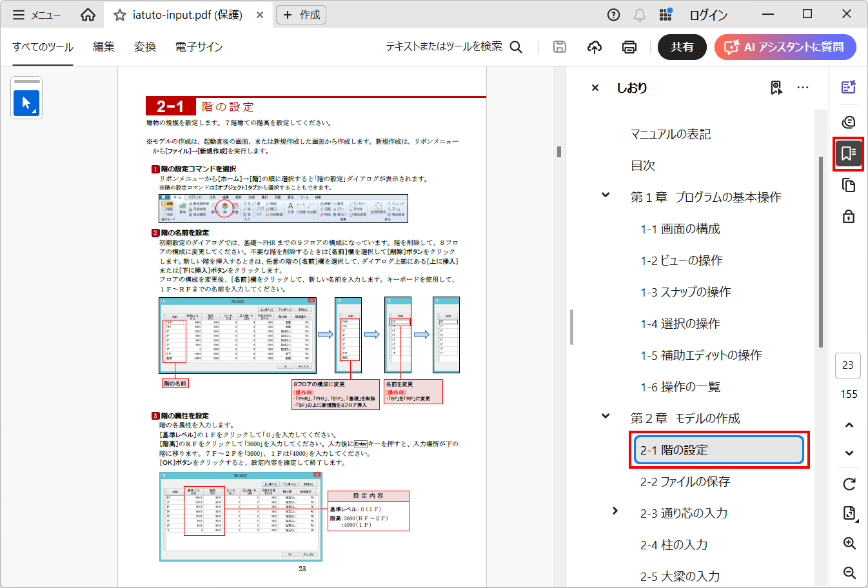
Task: Expand the 2-3 通り芯の入力 bookmark
Action: pyautogui.click(x=615, y=511)
